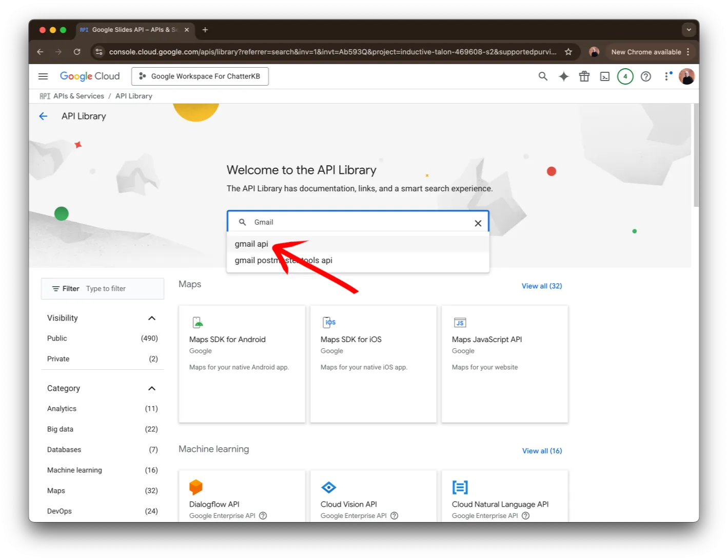Click the Cloud Vision API icon

[329, 487]
